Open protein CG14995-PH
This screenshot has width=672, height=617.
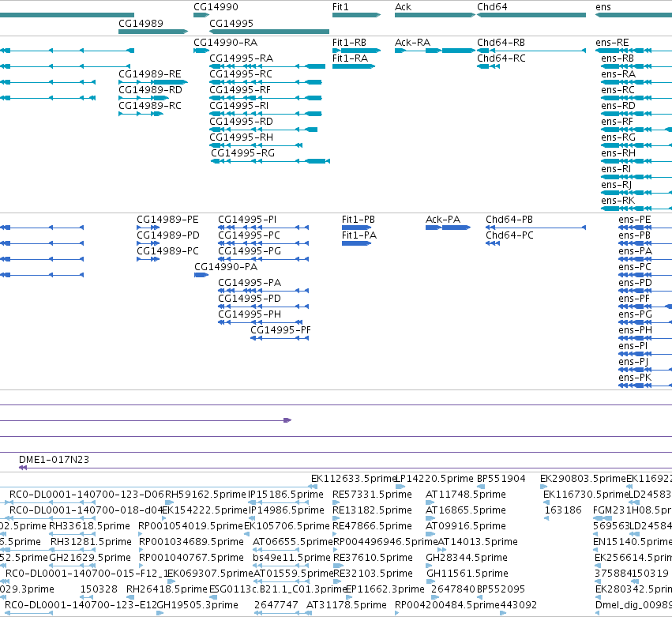pos(250,314)
